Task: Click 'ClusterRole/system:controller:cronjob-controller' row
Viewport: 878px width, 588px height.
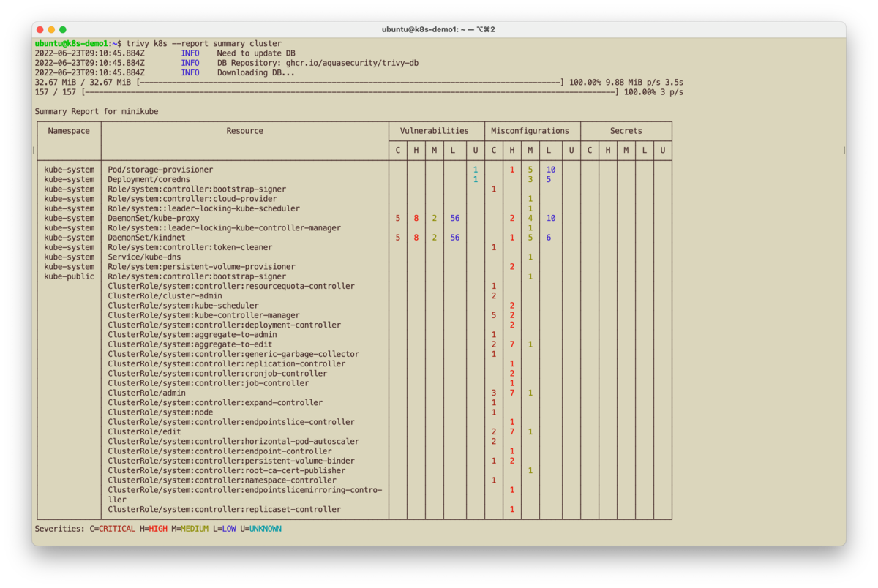Action: (217, 373)
